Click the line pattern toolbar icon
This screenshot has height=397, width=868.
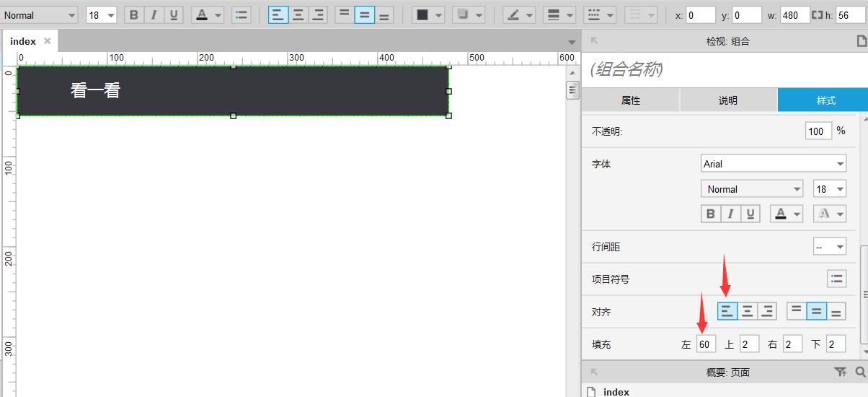[x=594, y=15]
